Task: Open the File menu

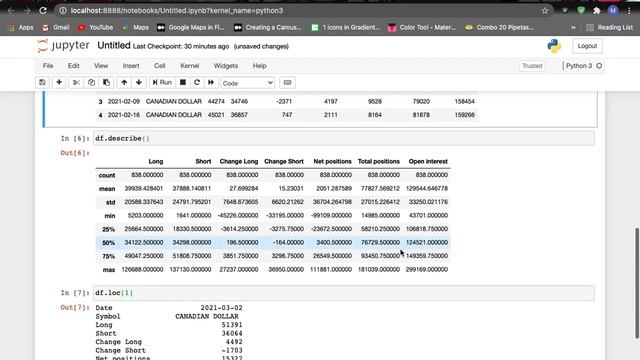Action: coord(48,66)
